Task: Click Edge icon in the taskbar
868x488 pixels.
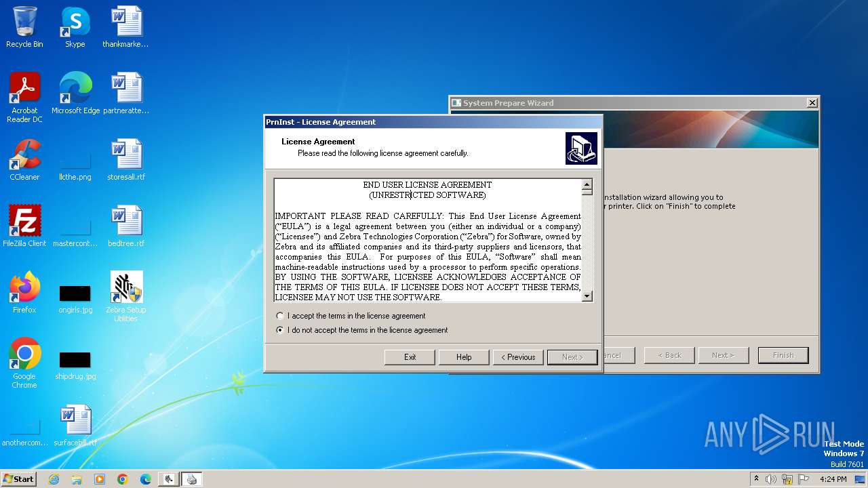Action: click(146, 479)
